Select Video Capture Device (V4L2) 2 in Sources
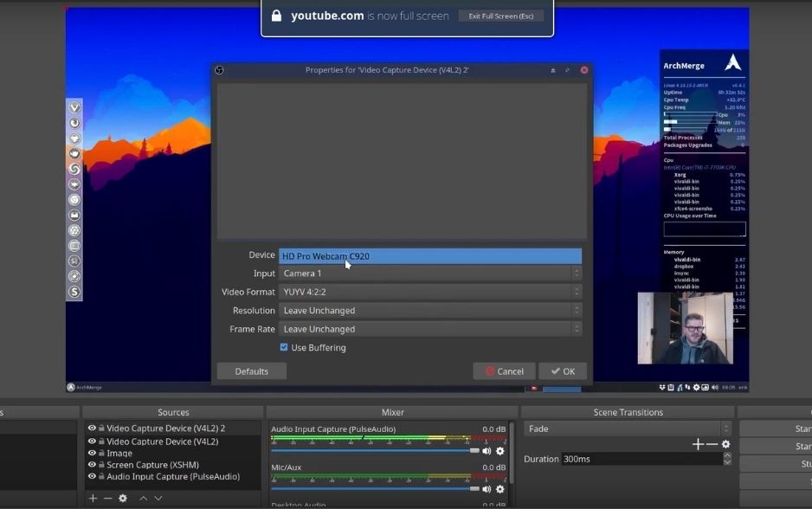 pyautogui.click(x=165, y=428)
